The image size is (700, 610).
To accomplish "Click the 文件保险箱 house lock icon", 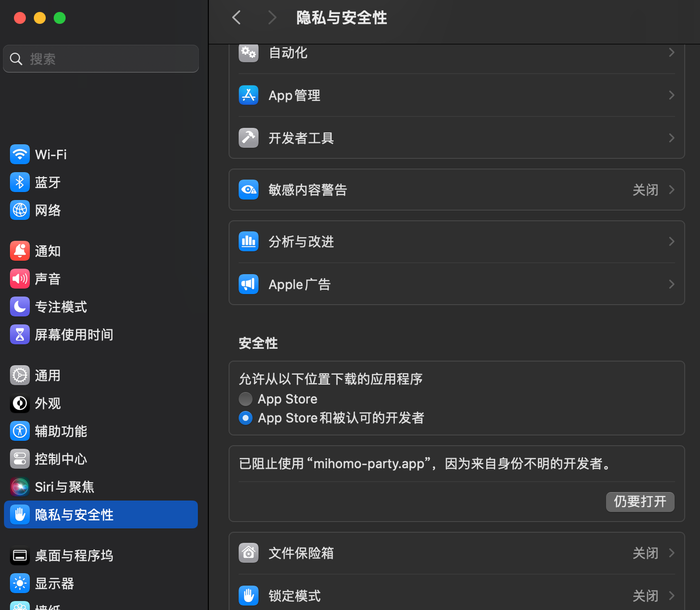I will 249,553.
